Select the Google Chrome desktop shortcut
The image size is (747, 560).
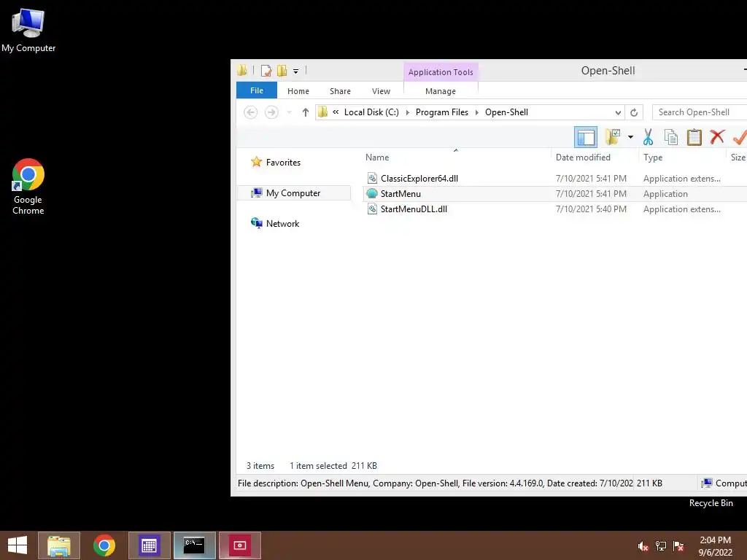pos(28,186)
